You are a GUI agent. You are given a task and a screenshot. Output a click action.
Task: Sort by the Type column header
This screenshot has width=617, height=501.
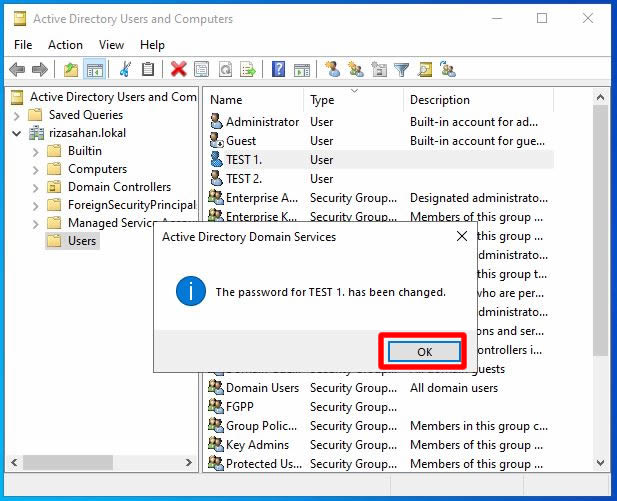point(354,100)
